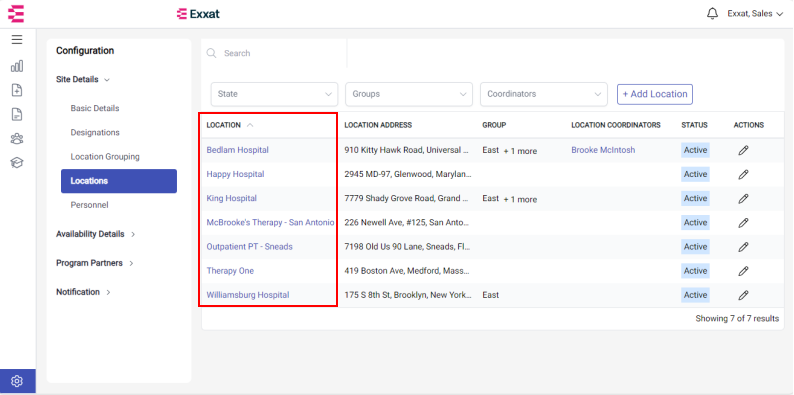Click East group in Williamsburg Hospital row
Screen dimensions: 794x395
pyautogui.click(x=491, y=295)
